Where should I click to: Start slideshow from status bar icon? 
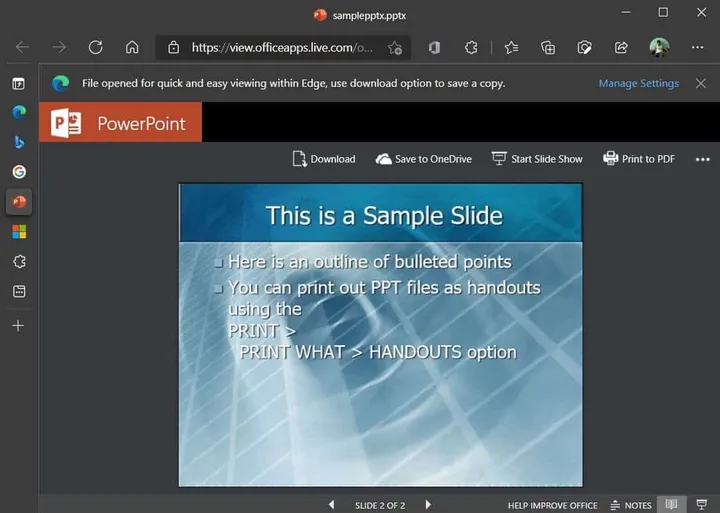tap(702, 504)
